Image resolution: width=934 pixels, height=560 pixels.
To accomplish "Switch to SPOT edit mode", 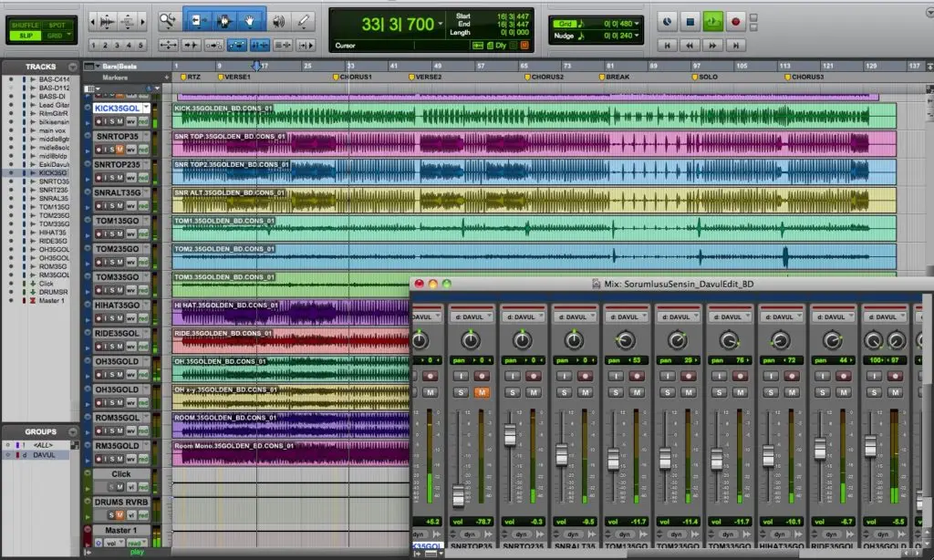I will pyautogui.click(x=57, y=25).
